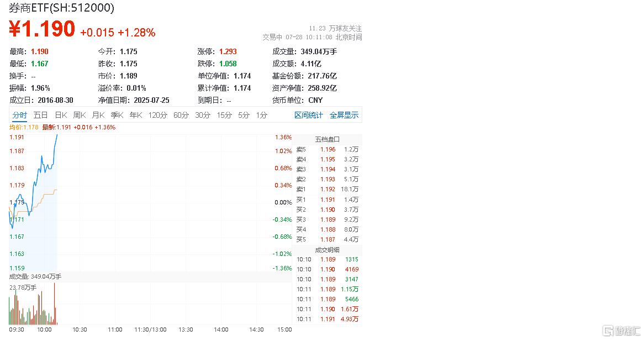644x340 pixels.
Task: Select the 买5 row at 1.187
Action: (328, 239)
